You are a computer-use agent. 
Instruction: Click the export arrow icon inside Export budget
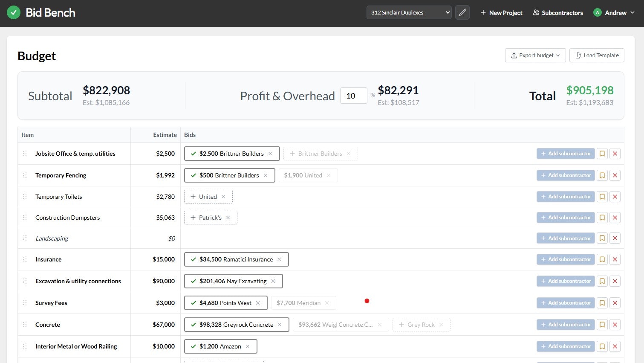tap(514, 55)
